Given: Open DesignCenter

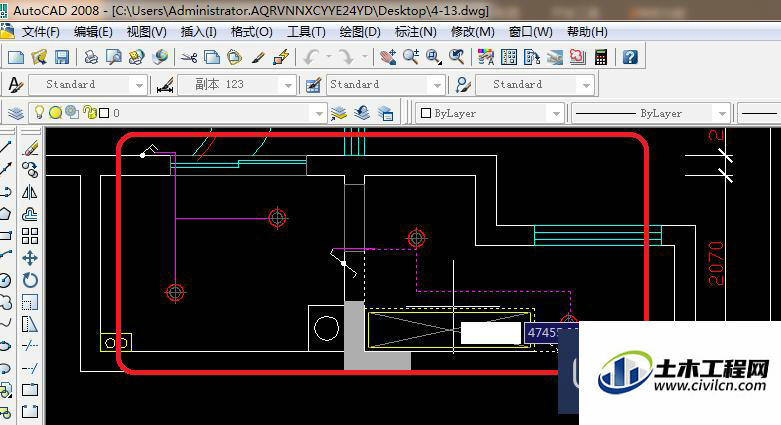Looking at the screenshot, I should click(509, 57).
